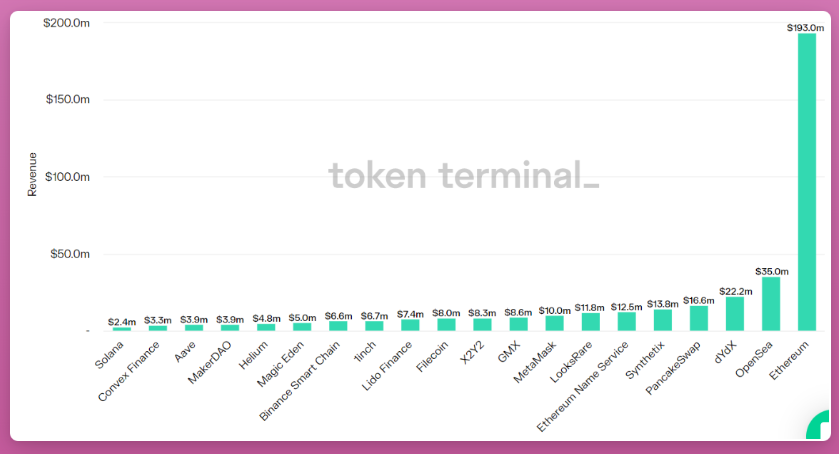Click the Magic Eden bar

pyautogui.click(x=302, y=327)
